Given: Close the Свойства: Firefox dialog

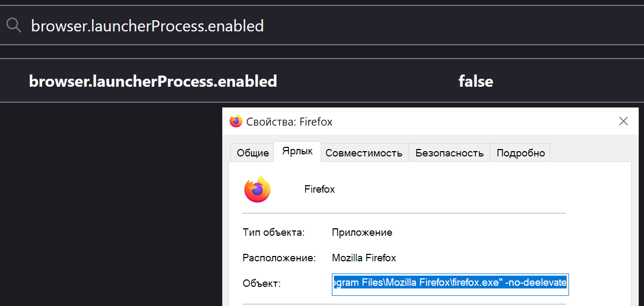Looking at the screenshot, I should click(624, 121).
